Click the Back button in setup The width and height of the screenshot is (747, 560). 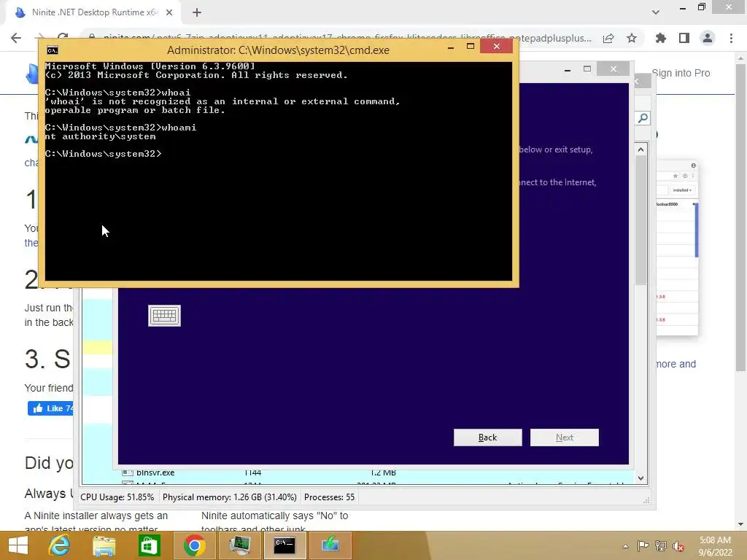[487, 437]
